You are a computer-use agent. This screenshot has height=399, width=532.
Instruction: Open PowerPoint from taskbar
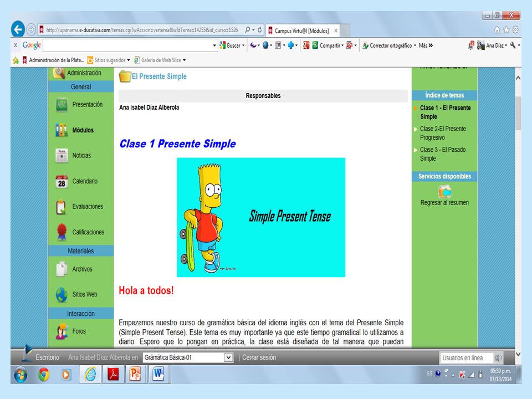(x=135, y=374)
